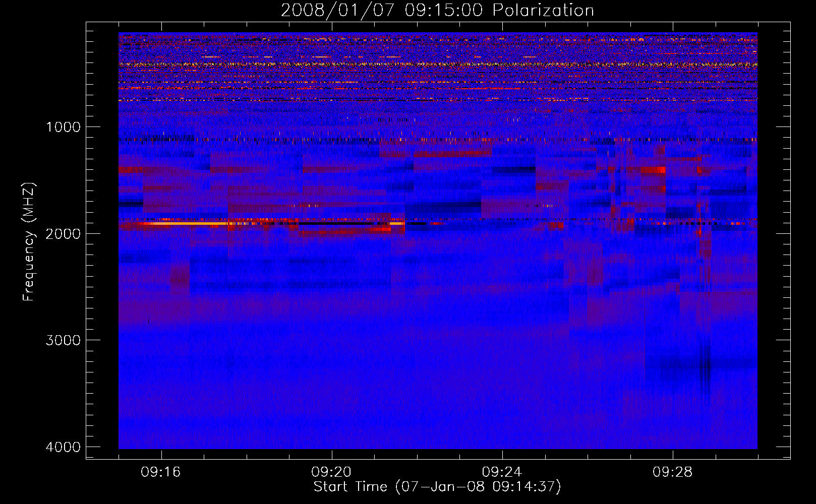Select the 'Start Time (07-Jan-08 09:14:37)' axis label
Image resolution: width=816 pixels, height=504 pixels.
tap(437, 487)
